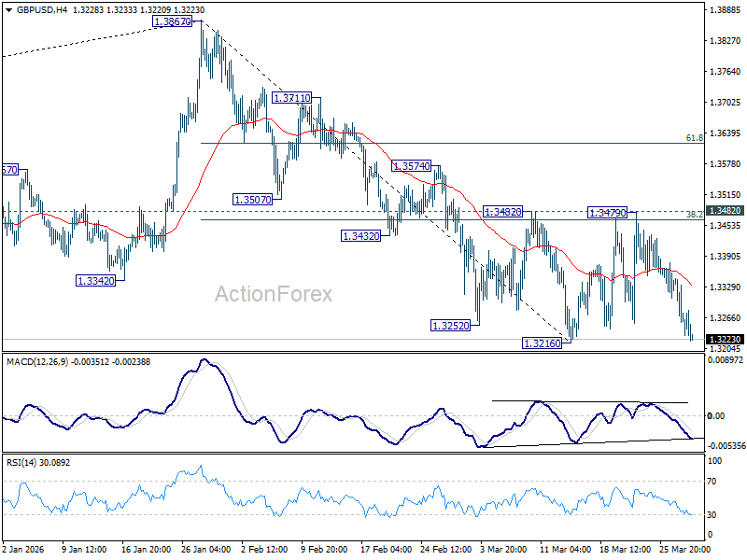747x560 pixels.
Task: Click the MACD -0.005356 scale value
Action: [x=726, y=446]
